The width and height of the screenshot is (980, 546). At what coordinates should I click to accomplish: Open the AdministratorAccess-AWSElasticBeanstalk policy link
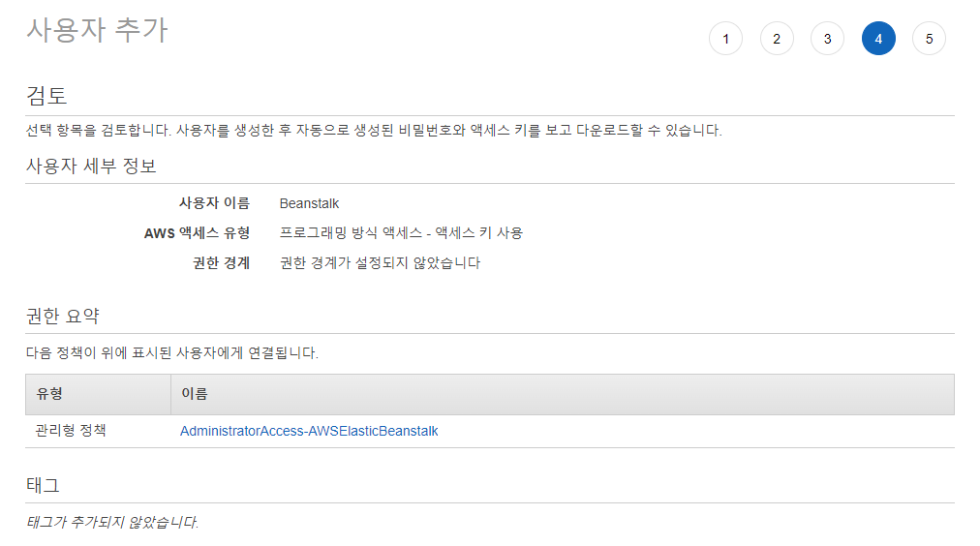tap(309, 431)
